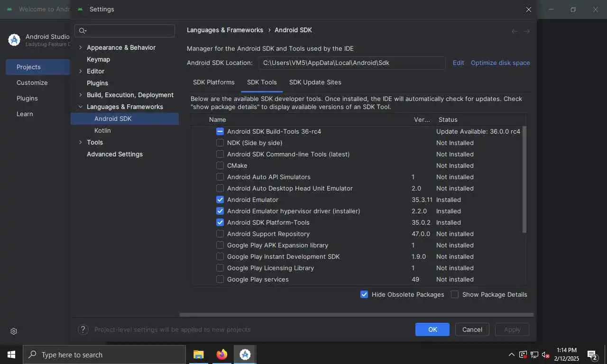The height and width of the screenshot is (364, 607).
Task: Open the notification center icon
Action: click(592, 355)
